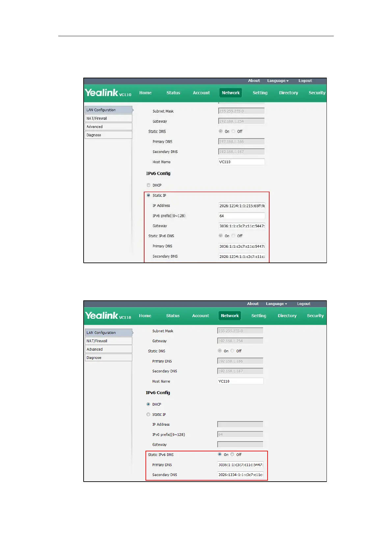Click IPv6 Secondary DNS field in lower screenshot
The width and height of the screenshot is (392, 554).
(240, 475)
